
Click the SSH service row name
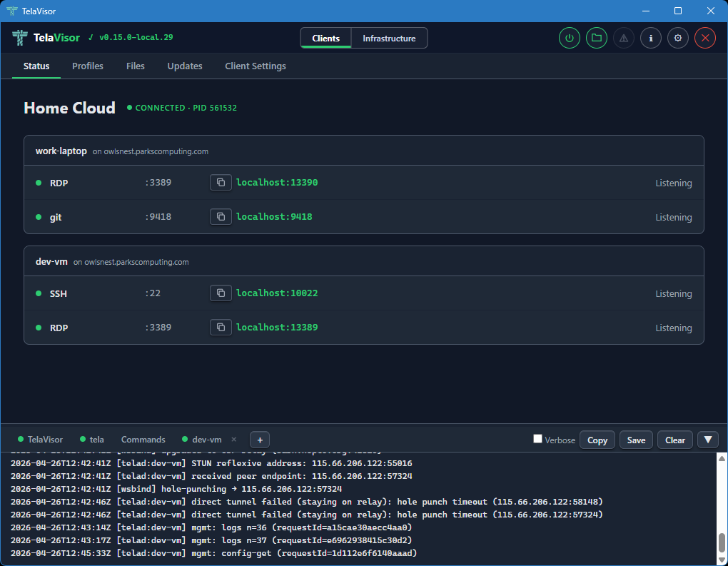tap(58, 293)
